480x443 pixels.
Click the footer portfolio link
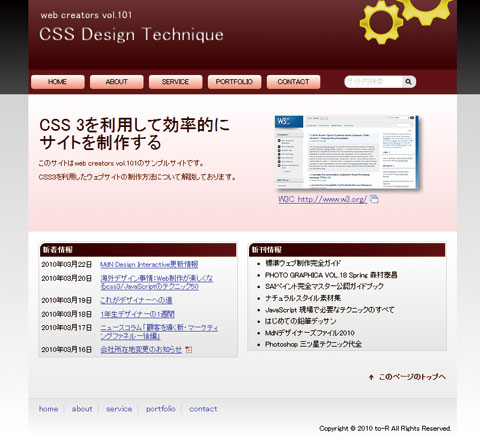161,409
